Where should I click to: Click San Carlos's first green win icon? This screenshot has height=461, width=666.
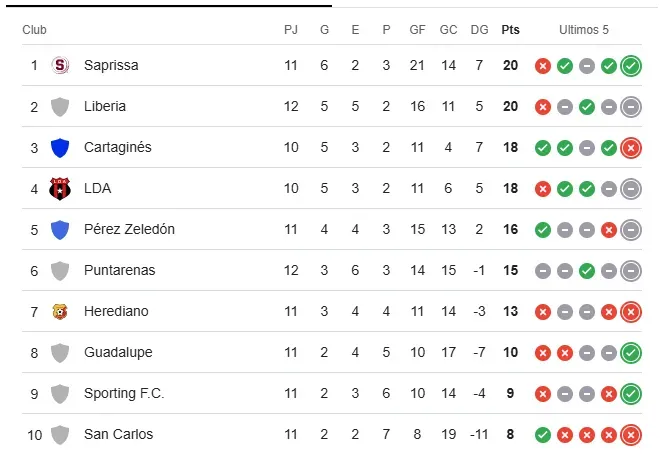pos(542,435)
